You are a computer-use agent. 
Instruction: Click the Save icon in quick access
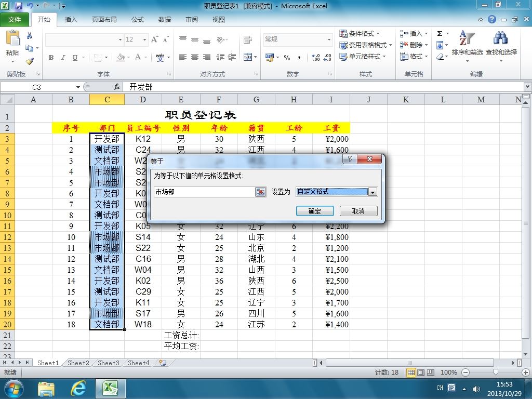[x=18, y=6]
